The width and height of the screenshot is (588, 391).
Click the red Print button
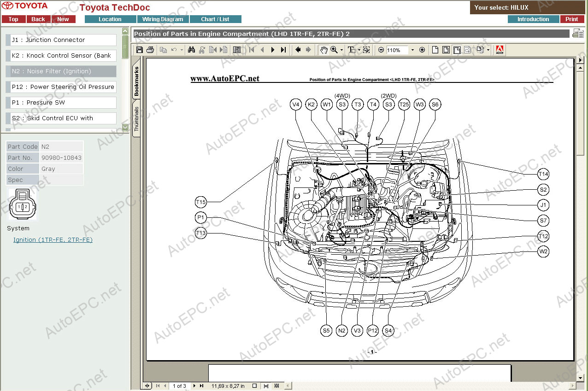coord(572,19)
